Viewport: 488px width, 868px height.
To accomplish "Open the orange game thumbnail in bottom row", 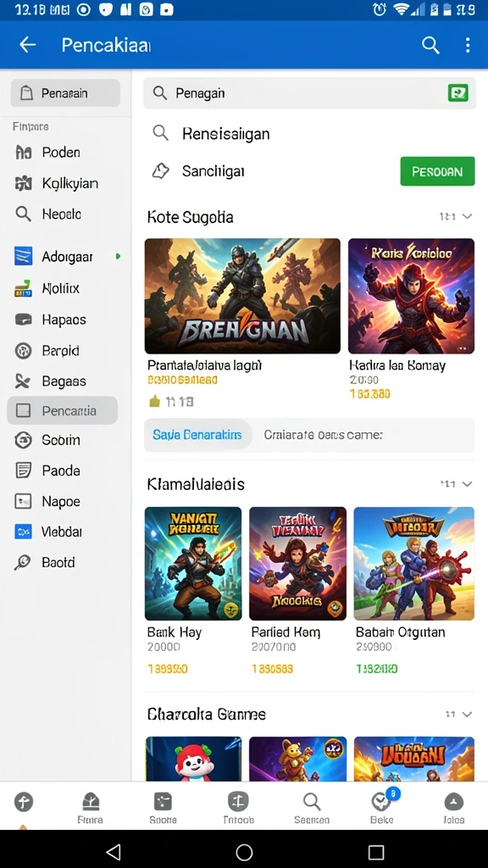I will 413,759.
